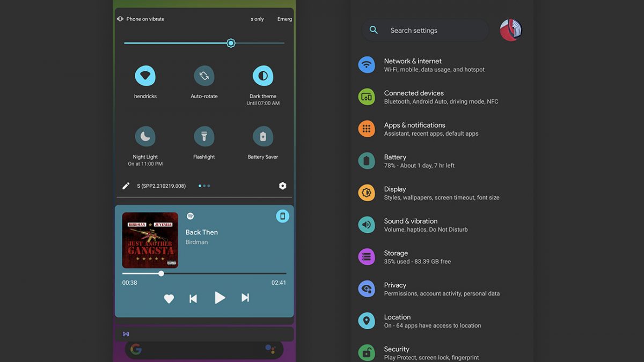
Task: Disable the Dark theme quick tile
Action: 263,76
